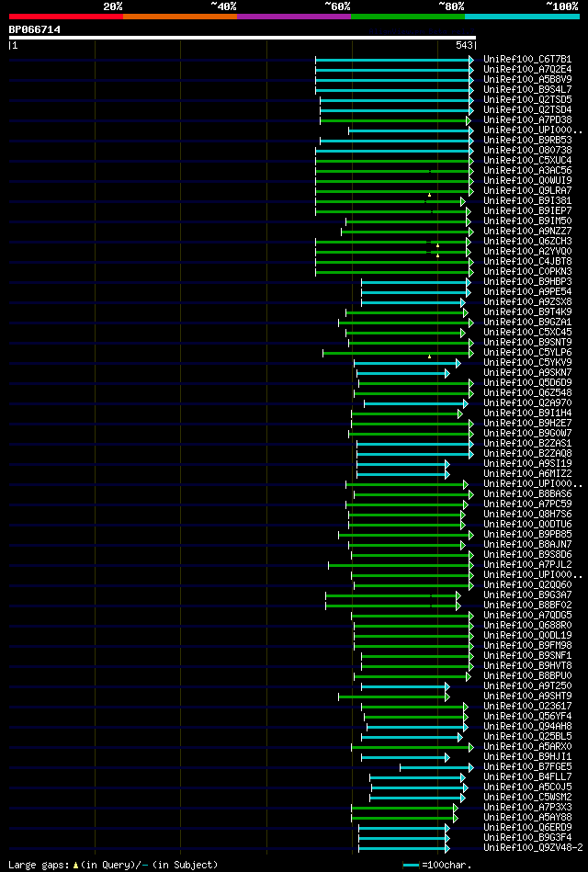Image resolution: width=588 pixels, height=872 pixels.
Task: Click label UniRef100_A3AC56
Action: (x=527, y=170)
